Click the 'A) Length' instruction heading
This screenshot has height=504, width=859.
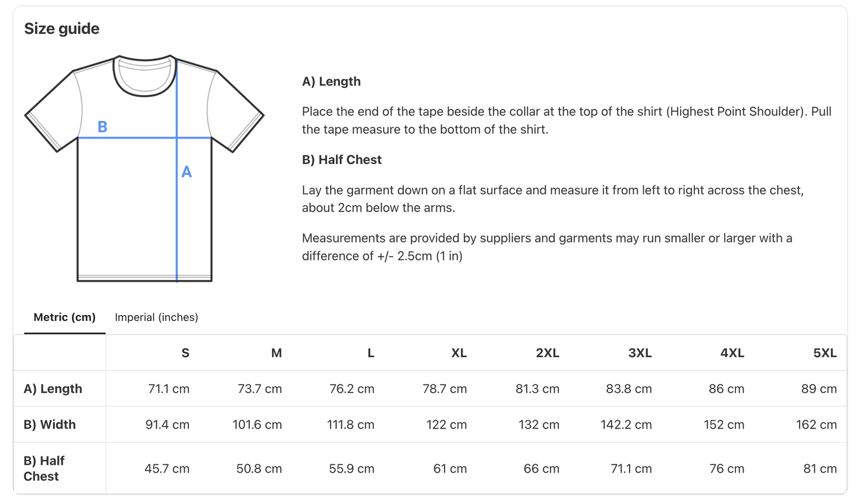coord(331,81)
